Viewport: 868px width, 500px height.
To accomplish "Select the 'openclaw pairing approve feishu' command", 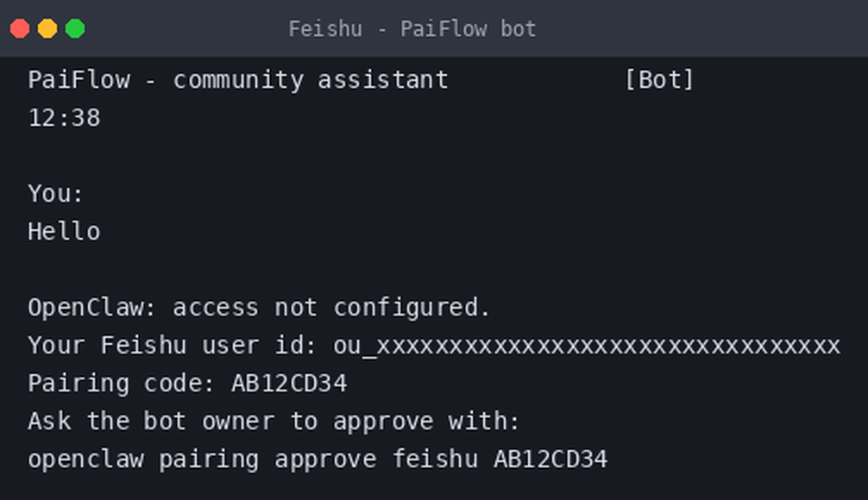I will click(253, 459).
